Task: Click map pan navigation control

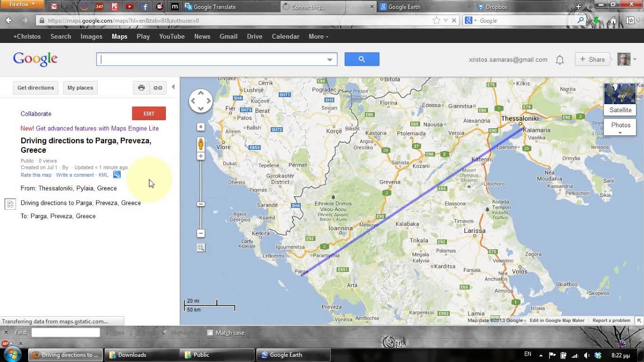Action: tap(201, 101)
